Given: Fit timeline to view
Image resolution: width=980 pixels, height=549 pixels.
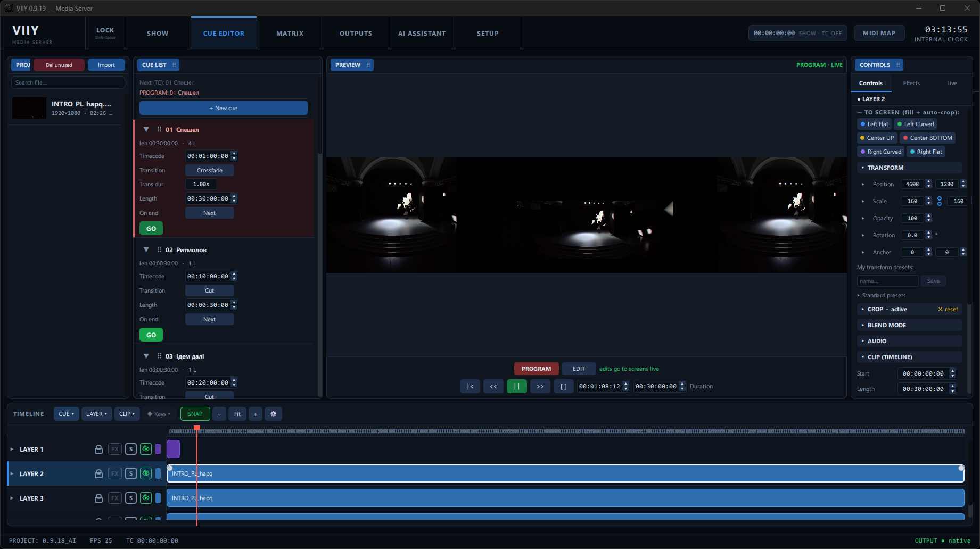Looking at the screenshot, I should click(237, 414).
